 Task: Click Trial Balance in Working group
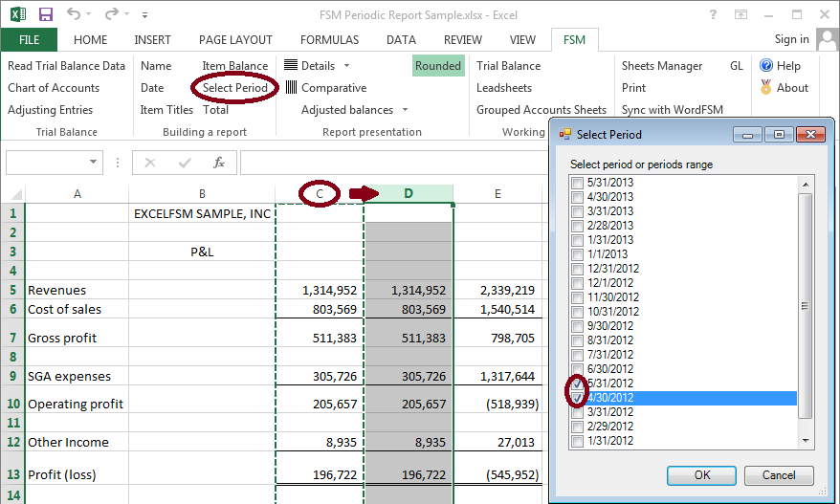(x=508, y=65)
